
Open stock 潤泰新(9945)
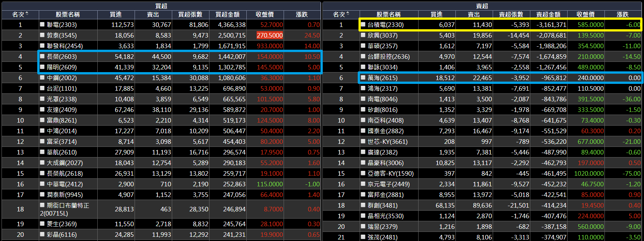coord(65,195)
